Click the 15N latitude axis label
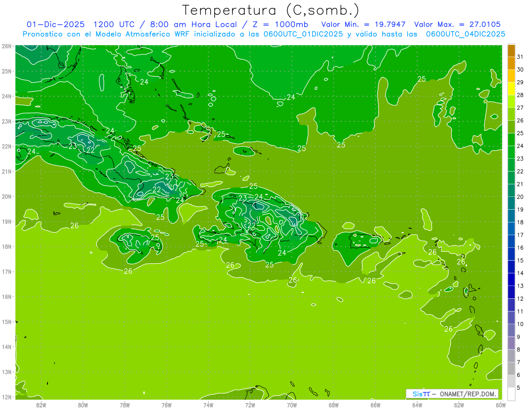Image resolution: width=532 pixels, height=411 pixels. pos(7,321)
